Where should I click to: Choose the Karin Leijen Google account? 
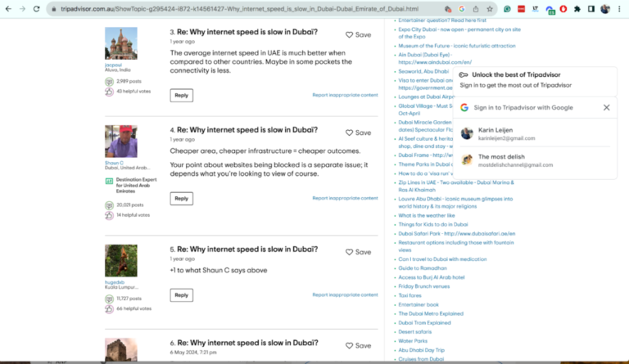click(x=535, y=134)
